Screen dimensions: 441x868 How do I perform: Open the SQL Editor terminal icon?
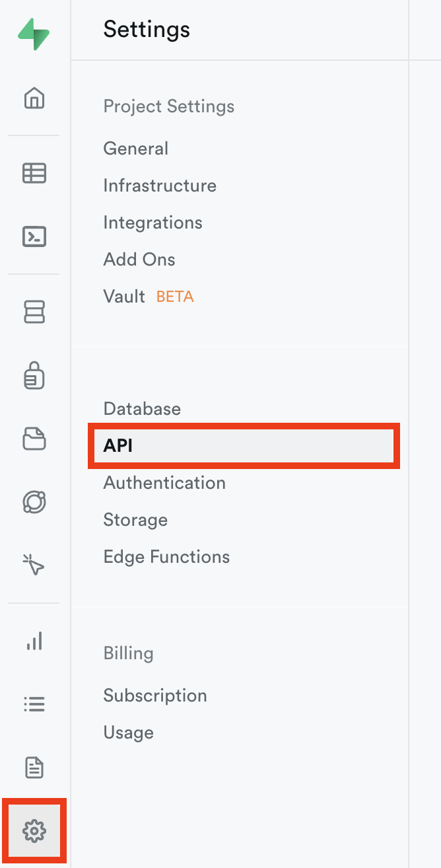point(34,236)
